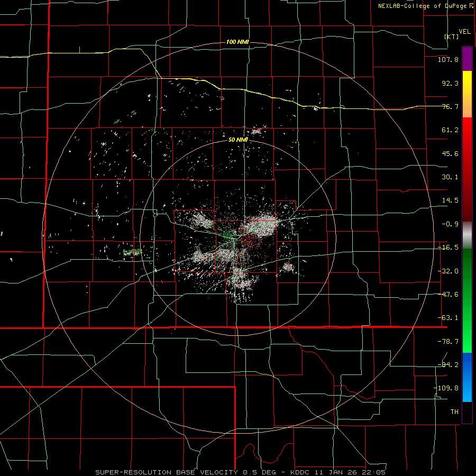Screen dimensions: 476x476
Task: Select the 30.1 legend value
Action: (x=450, y=177)
